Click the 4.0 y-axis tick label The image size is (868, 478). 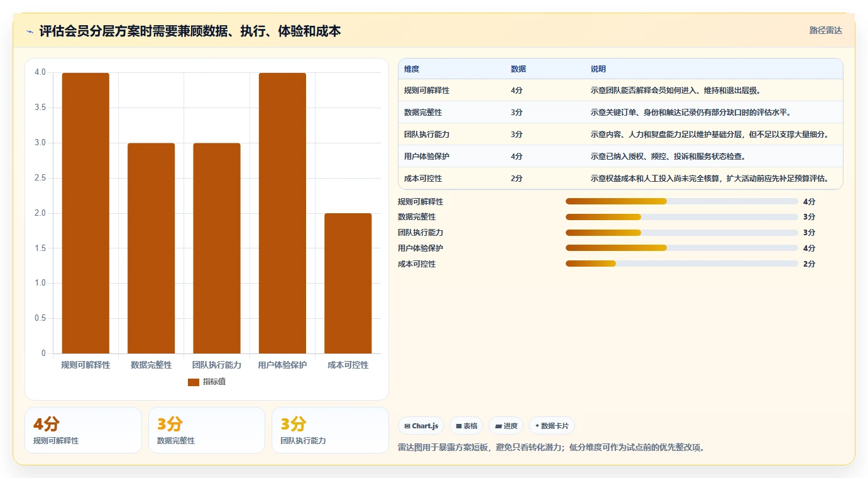(40, 72)
